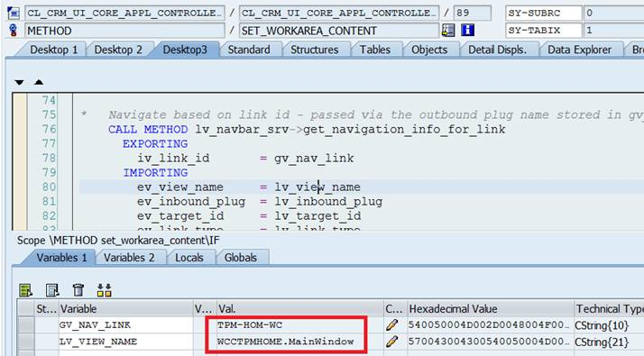Click the blue information icon beside SET_WORKAREA_CONTENT

click(x=467, y=30)
